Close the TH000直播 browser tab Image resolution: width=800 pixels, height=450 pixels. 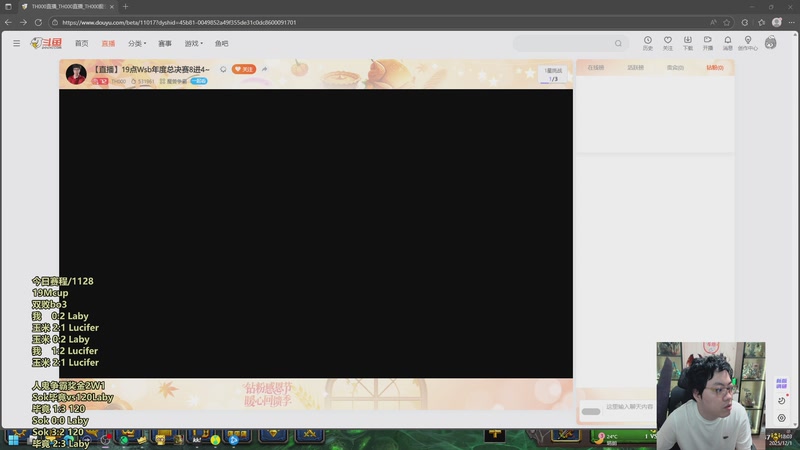pyautogui.click(x=112, y=7)
